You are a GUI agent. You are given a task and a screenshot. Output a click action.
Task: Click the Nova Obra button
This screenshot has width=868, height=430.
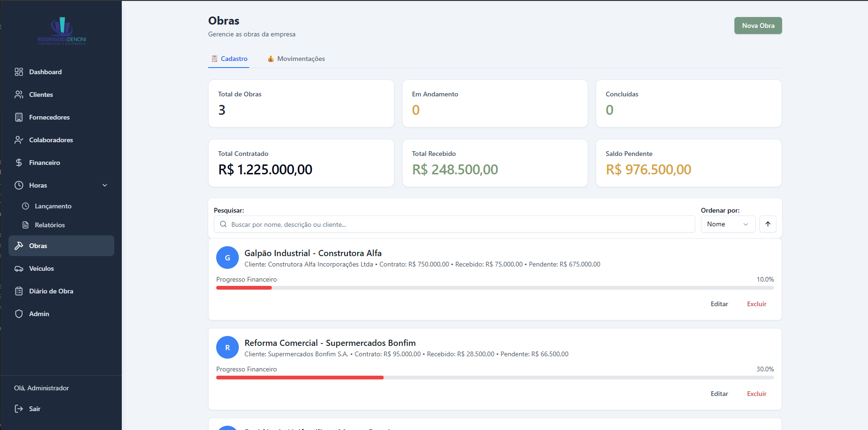758,26
